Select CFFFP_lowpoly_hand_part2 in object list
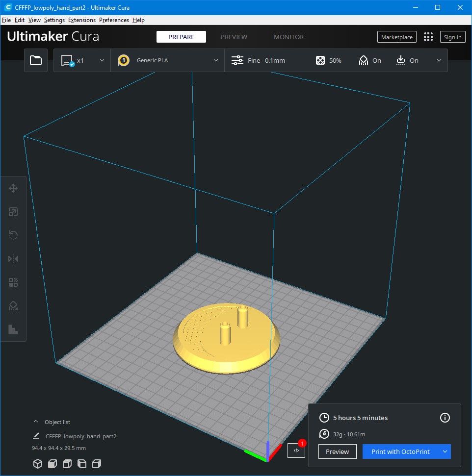This screenshot has width=472, height=476. (81, 436)
